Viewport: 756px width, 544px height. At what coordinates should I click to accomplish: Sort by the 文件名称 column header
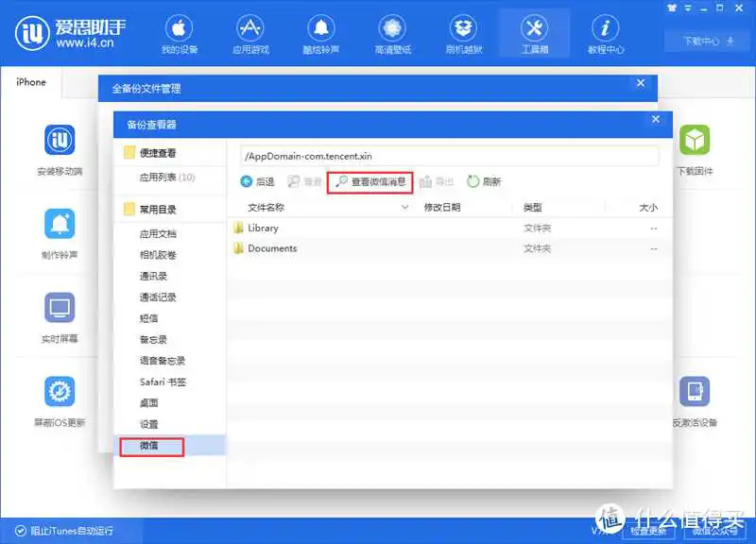(266, 208)
